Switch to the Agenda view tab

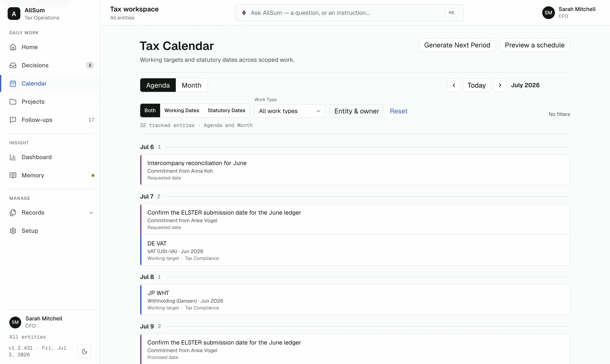(x=158, y=85)
